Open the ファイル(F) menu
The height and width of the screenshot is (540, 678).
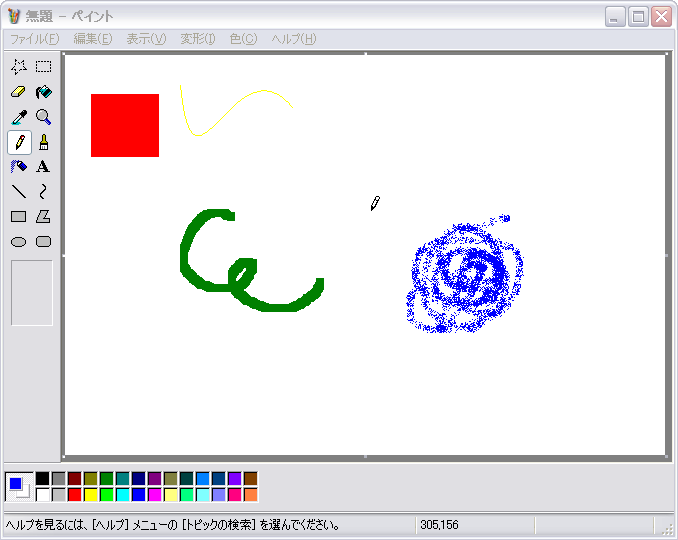[x=35, y=39]
